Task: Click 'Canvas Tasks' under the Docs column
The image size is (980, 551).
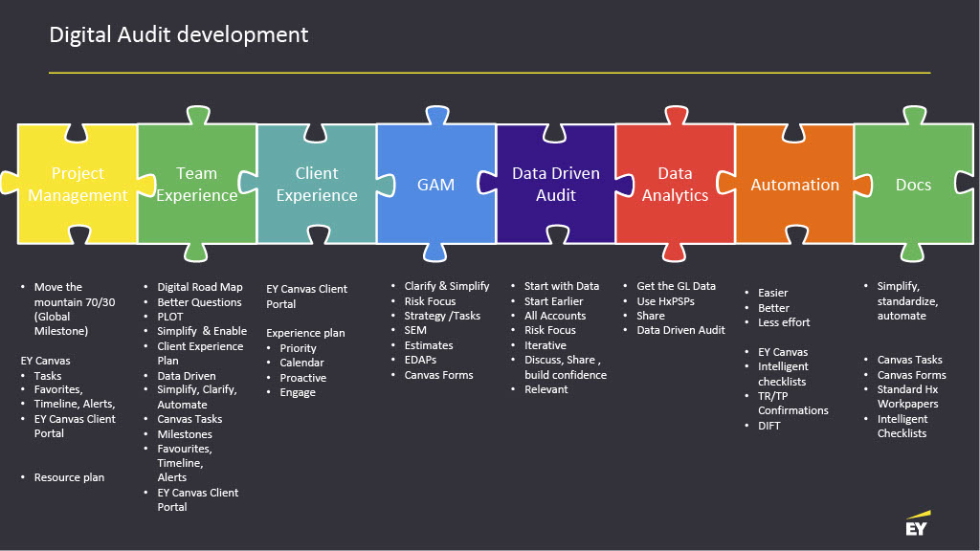Action: pos(909,360)
